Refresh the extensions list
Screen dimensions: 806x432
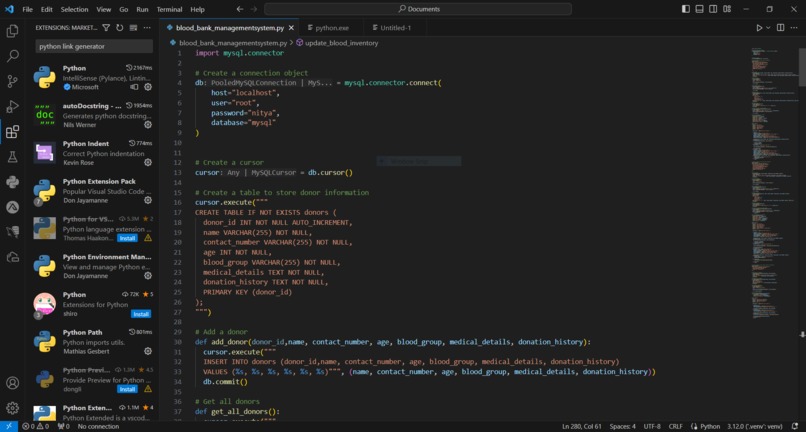[x=120, y=28]
